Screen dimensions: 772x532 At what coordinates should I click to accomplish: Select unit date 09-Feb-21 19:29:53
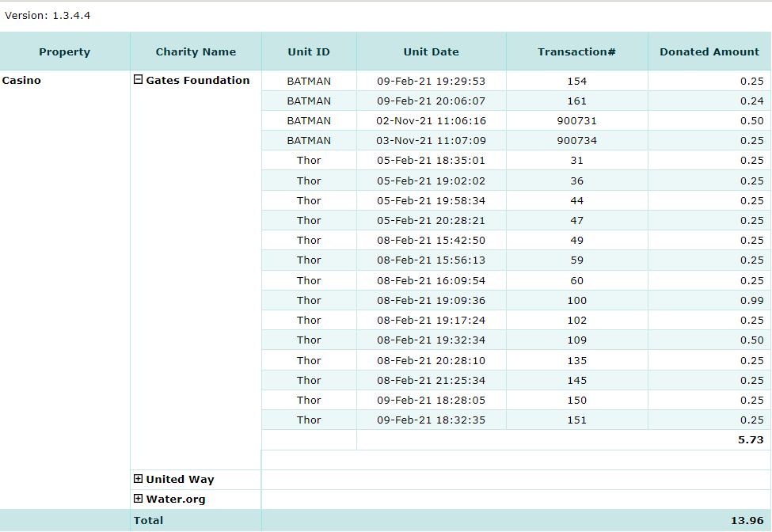[x=431, y=82]
